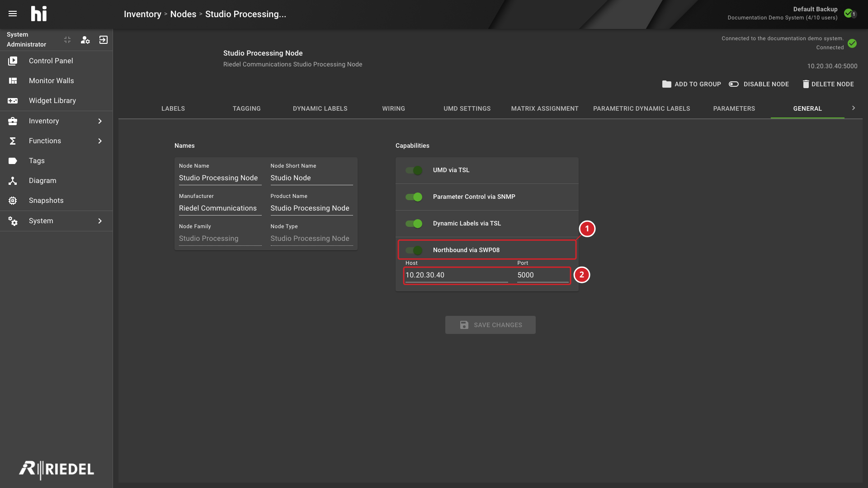
Task: Switch to the Parameters tab
Action: [x=734, y=108]
